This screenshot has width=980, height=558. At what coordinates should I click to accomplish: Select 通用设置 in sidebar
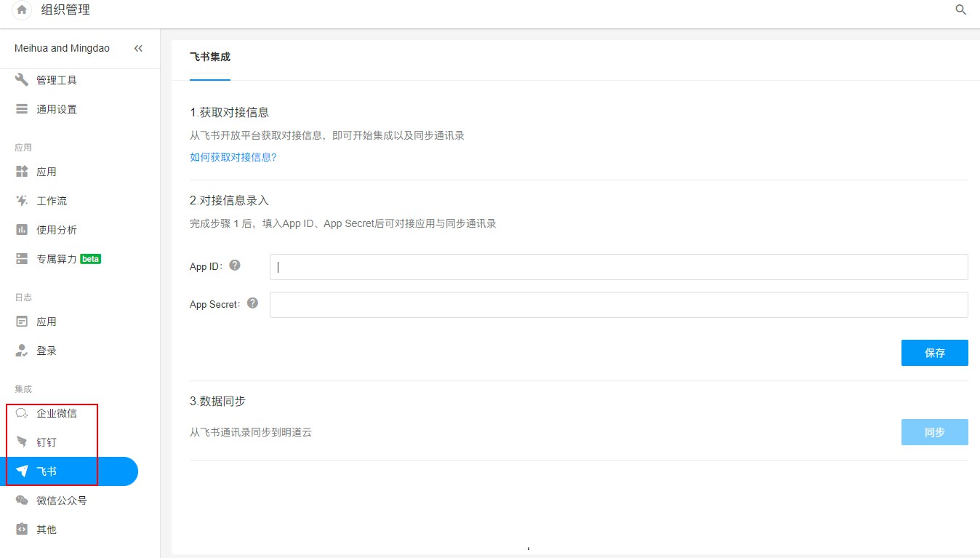[56, 109]
